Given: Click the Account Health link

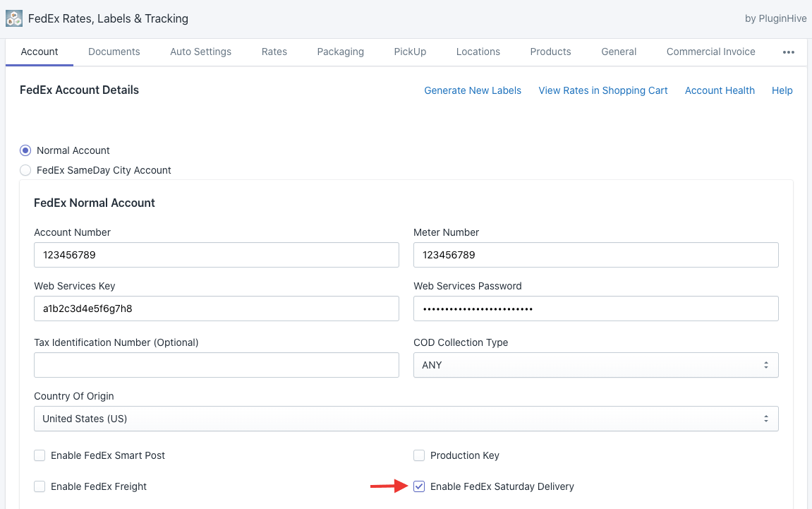Looking at the screenshot, I should 720,90.
